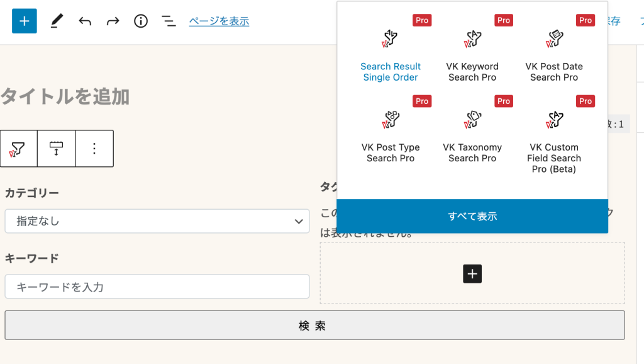Edit the タイトルを追加 title field
Viewport: 644px width, 364px height.
(x=65, y=97)
